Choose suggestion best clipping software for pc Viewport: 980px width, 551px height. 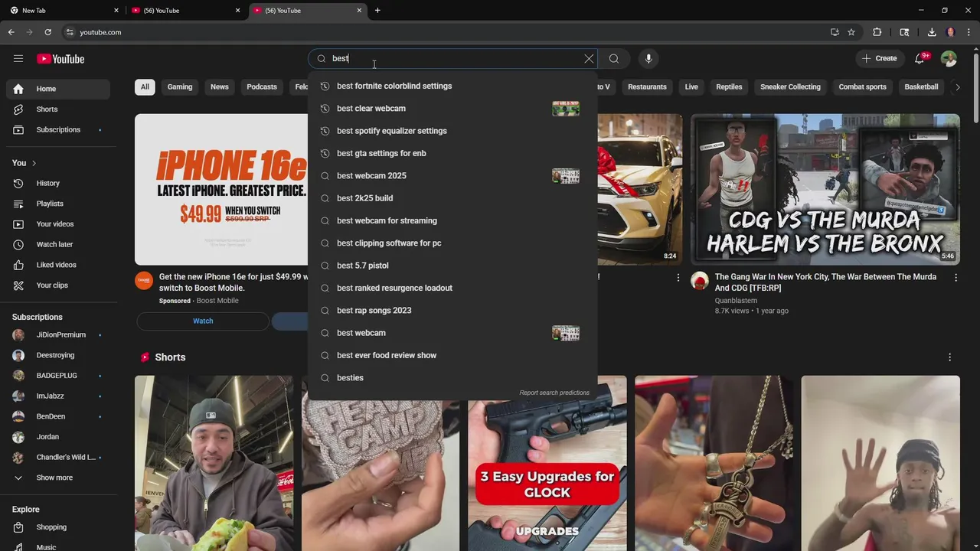(452, 243)
